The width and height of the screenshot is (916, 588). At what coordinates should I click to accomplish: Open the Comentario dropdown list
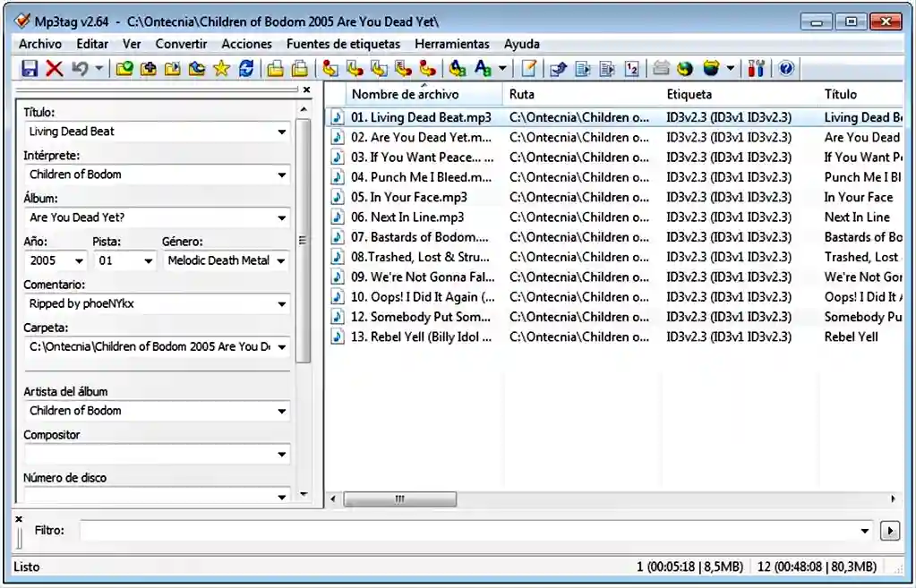[x=281, y=303]
